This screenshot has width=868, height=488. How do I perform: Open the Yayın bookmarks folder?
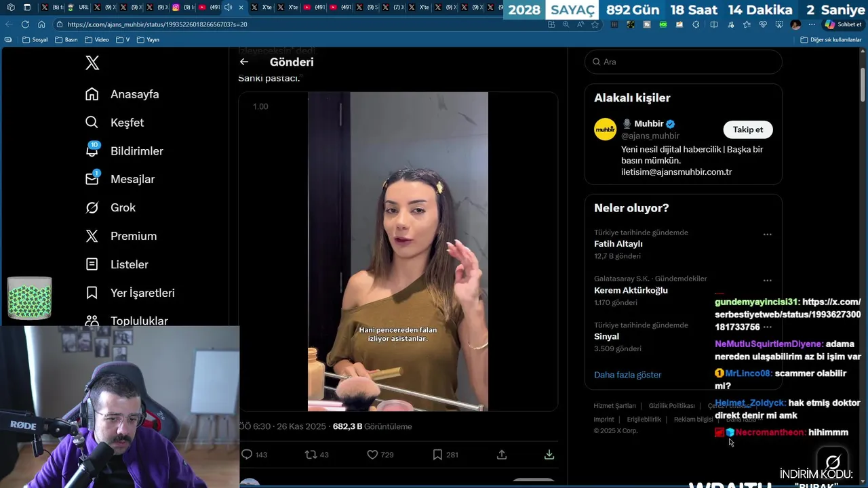click(x=148, y=40)
